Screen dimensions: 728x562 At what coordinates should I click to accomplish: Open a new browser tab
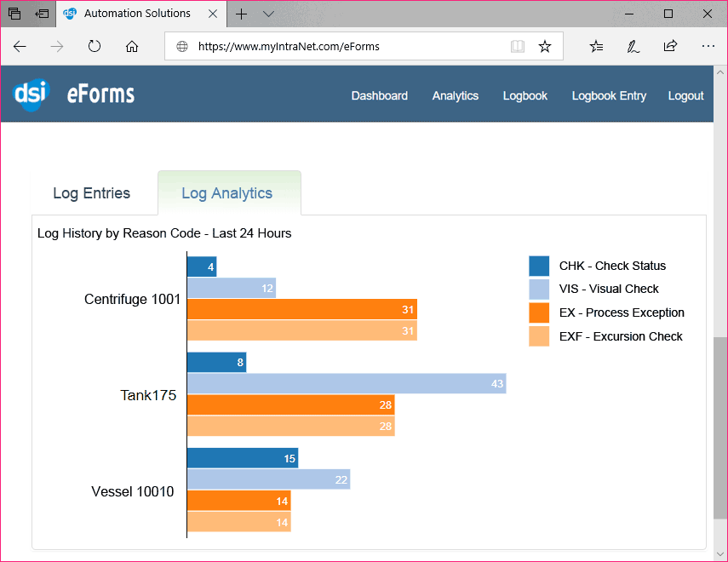pyautogui.click(x=241, y=14)
